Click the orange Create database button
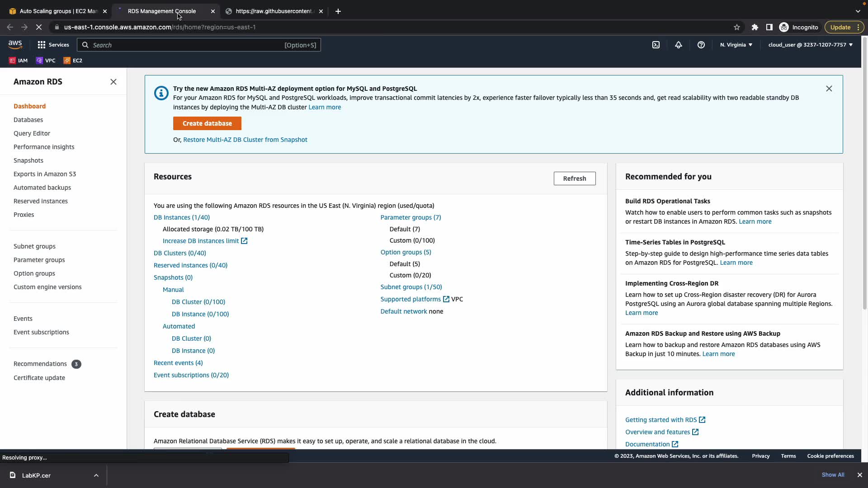Image resolution: width=868 pixels, height=488 pixels. coord(207,123)
